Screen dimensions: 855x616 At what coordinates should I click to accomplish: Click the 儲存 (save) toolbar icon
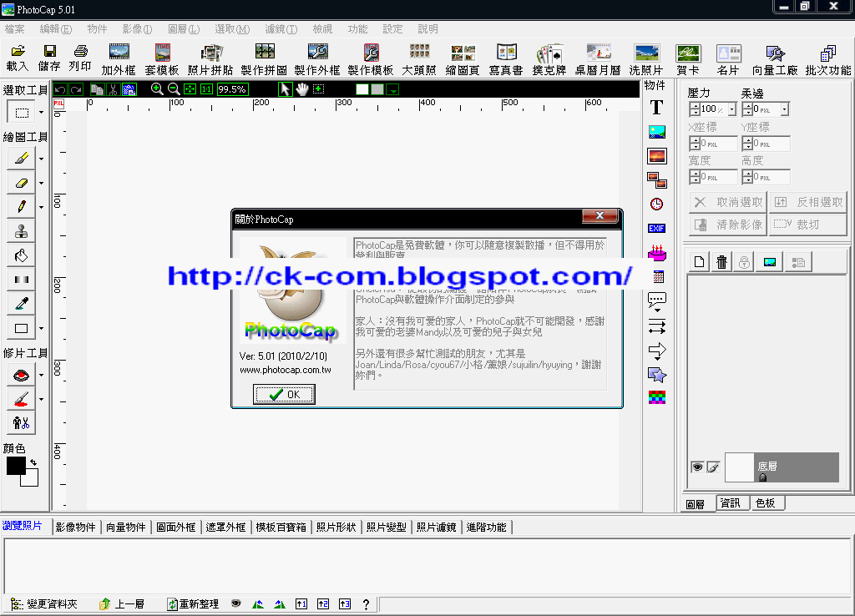49,58
